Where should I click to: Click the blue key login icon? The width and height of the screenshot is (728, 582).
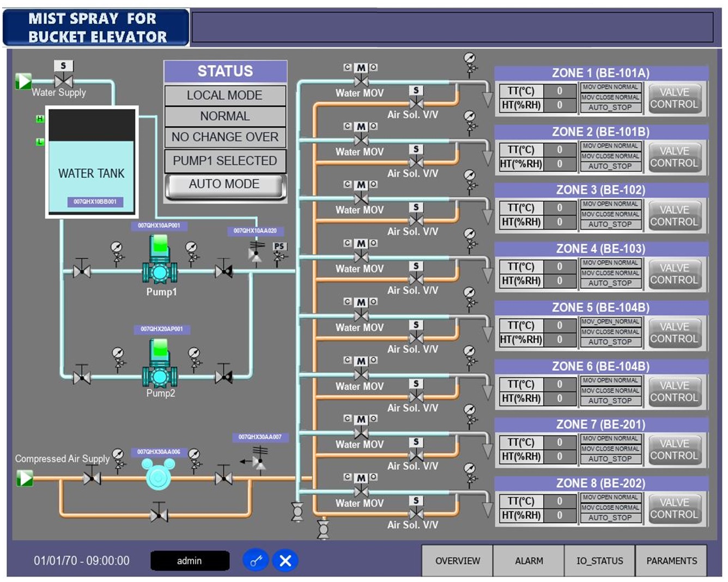[256, 560]
